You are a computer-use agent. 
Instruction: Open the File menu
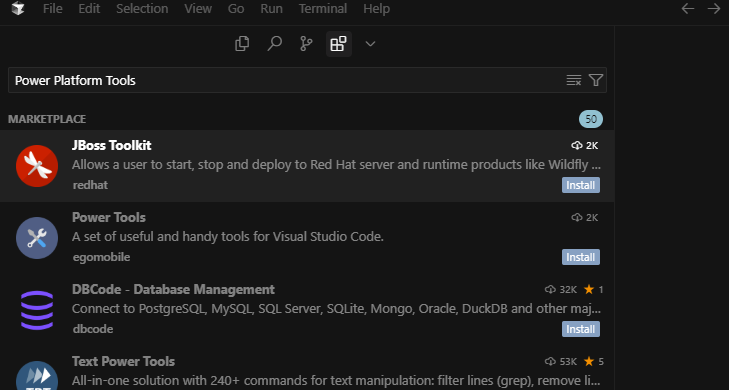pos(53,9)
